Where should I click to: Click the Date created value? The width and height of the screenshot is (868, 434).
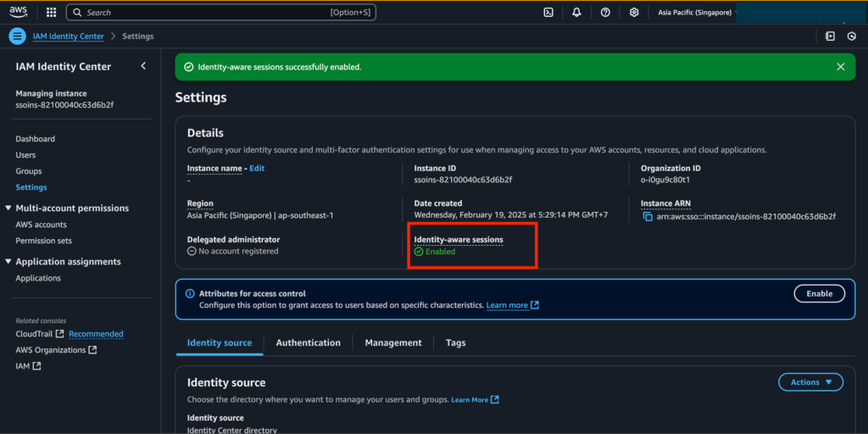pyautogui.click(x=511, y=214)
